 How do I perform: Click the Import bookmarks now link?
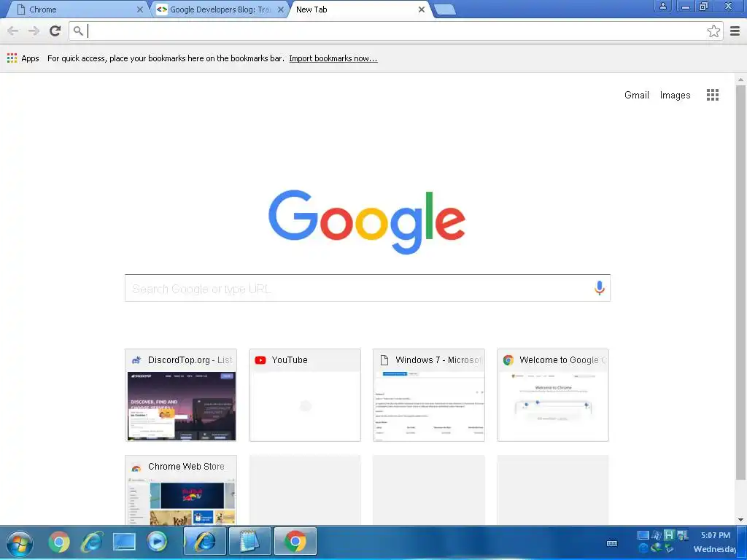click(333, 58)
